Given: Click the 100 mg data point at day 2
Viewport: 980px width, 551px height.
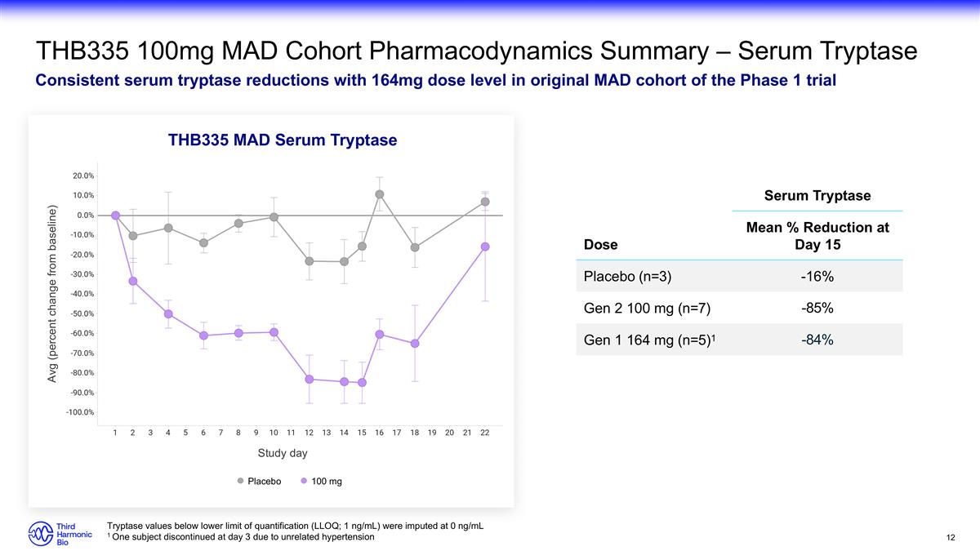Looking at the screenshot, I should pos(133,281).
